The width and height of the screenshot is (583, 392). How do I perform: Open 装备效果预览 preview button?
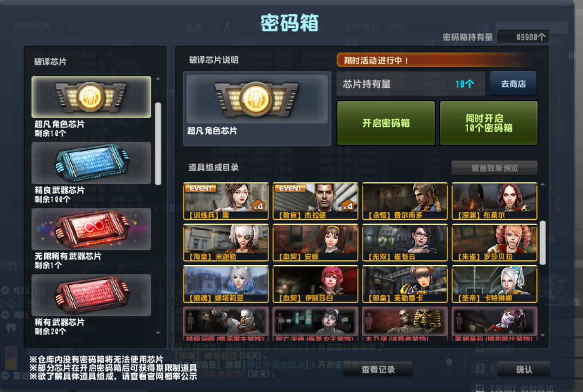tap(495, 168)
